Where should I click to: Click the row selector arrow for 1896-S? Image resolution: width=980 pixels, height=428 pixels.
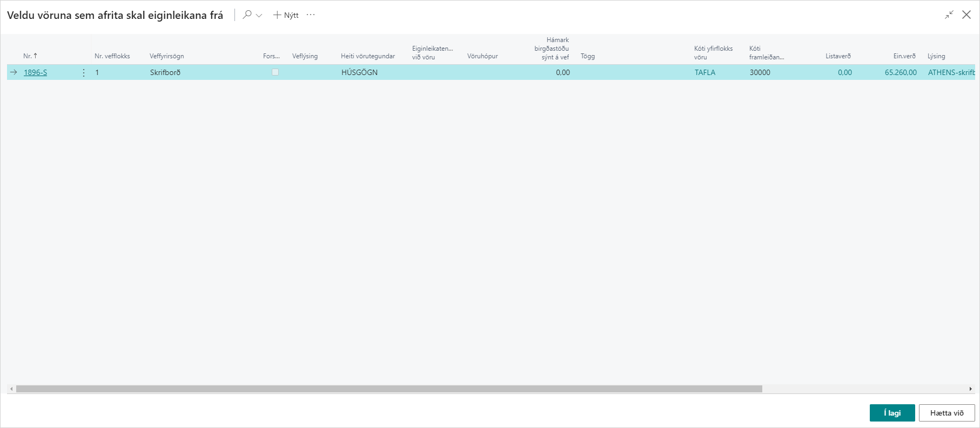point(14,72)
